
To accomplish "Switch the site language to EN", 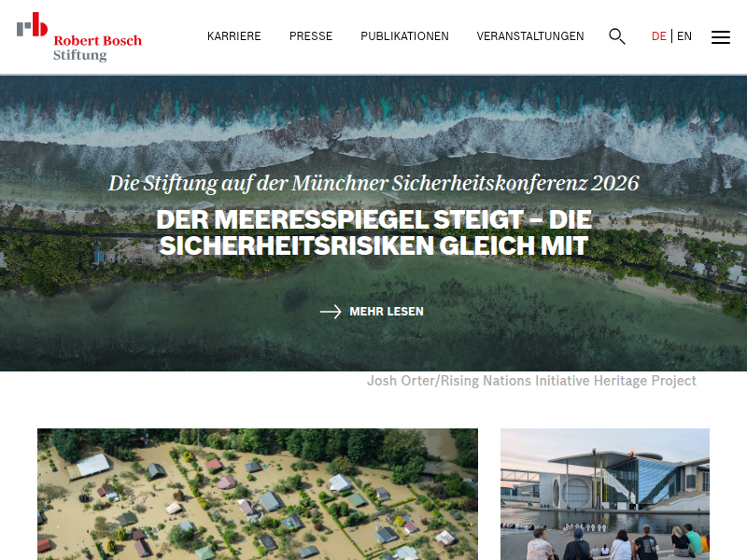I will click(x=684, y=36).
